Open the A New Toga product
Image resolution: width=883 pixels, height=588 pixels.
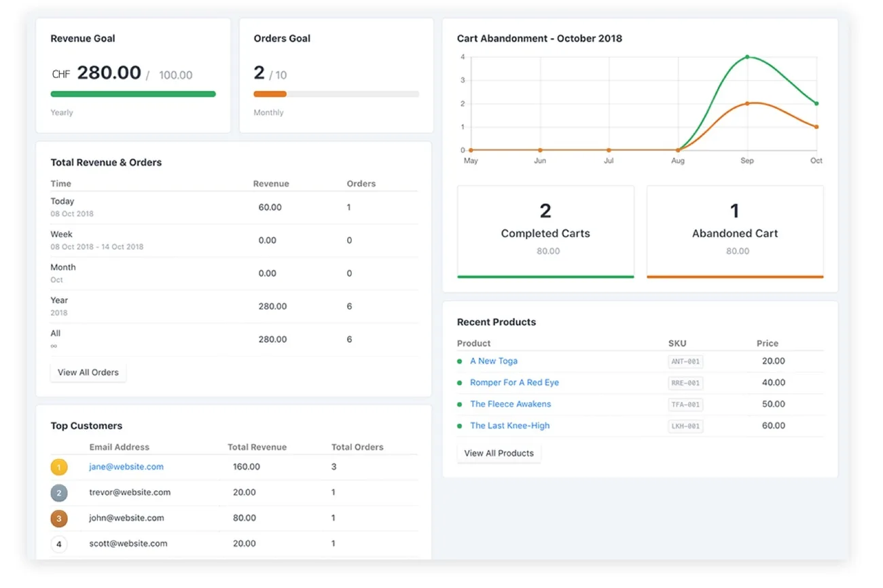click(x=494, y=361)
